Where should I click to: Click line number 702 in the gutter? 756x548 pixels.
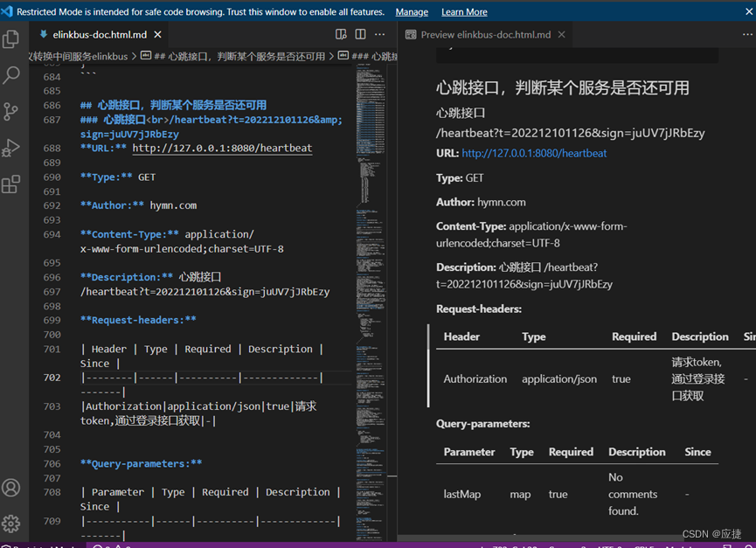(x=52, y=378)
